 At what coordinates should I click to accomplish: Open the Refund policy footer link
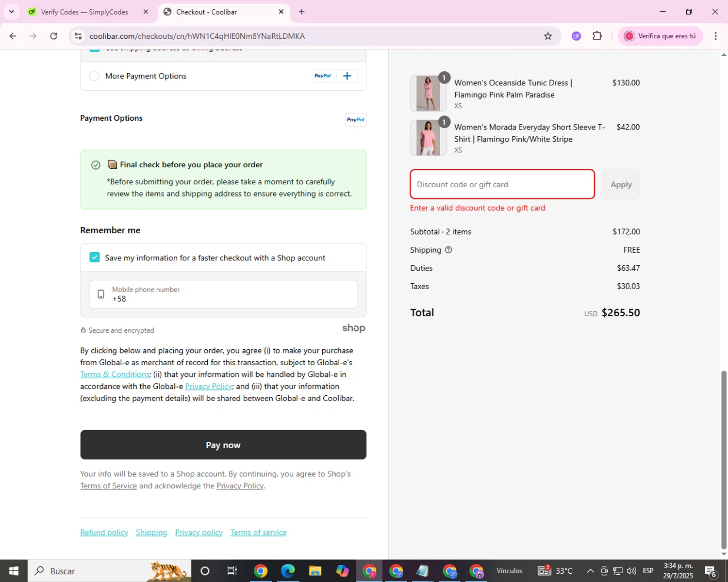104,533
